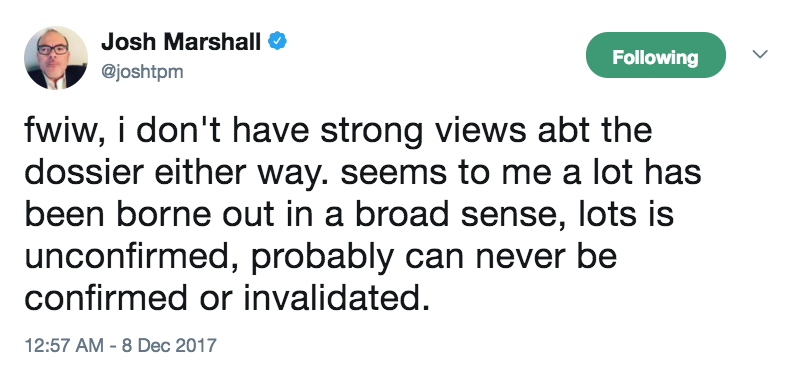Click the word unconfirmed in the tweet
This screenshot has width=790, height=366.
click(133, 256)
